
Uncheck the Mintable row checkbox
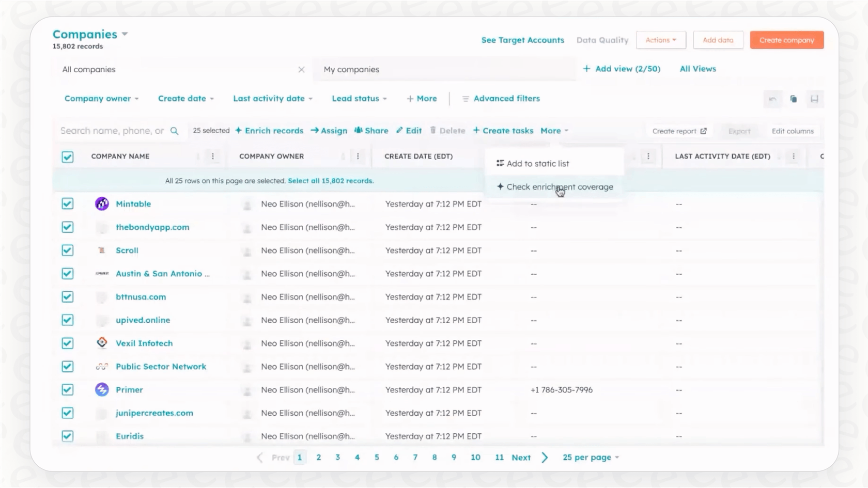pyautogui.click(x=67, y=203)
